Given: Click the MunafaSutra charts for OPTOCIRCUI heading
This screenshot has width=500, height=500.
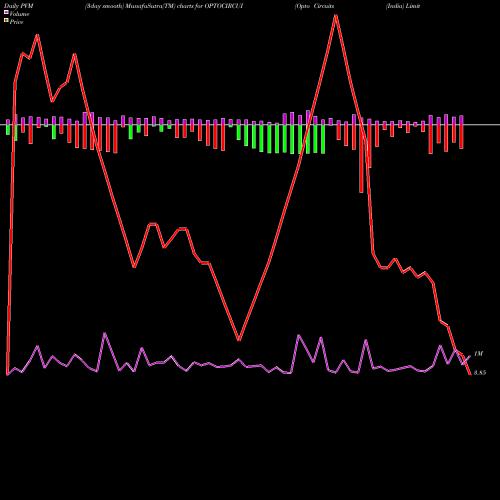Looking at the screenshot, I should click(x=164, y=6).
